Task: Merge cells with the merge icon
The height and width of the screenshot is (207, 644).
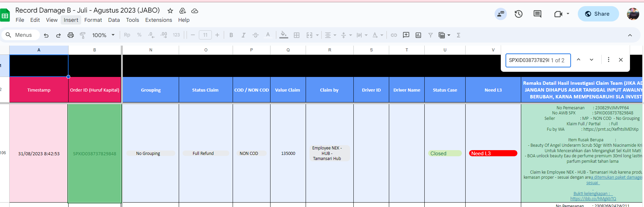Action: tap(309, 35)
